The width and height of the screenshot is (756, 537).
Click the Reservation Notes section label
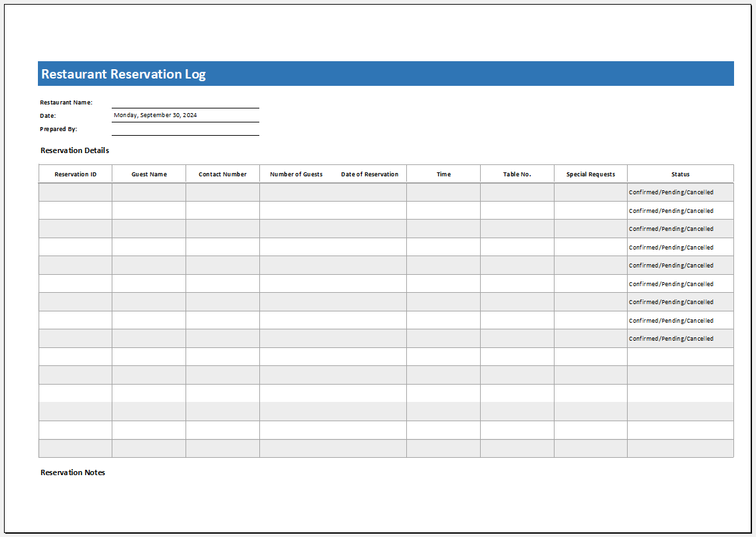point(72,472)
